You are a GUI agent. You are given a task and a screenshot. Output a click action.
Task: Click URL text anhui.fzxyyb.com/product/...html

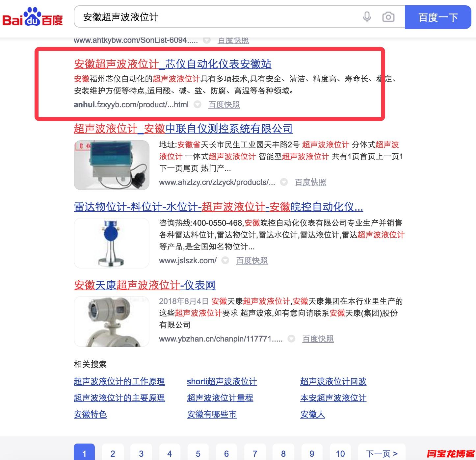131,105
